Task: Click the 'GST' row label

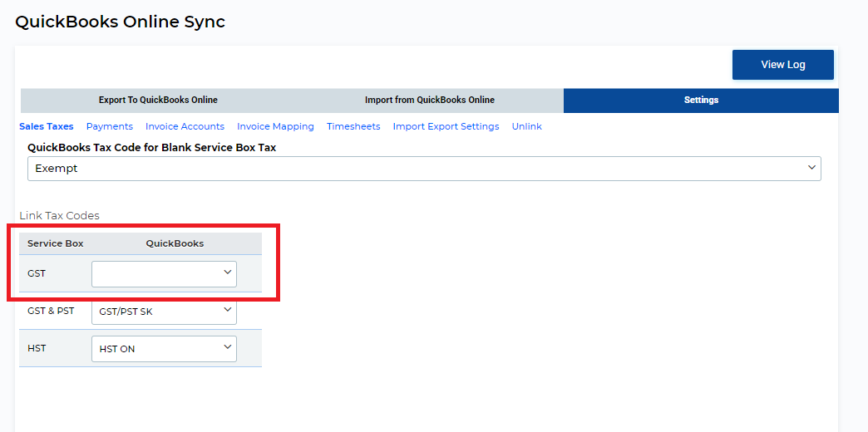Action: click(37, 273)
